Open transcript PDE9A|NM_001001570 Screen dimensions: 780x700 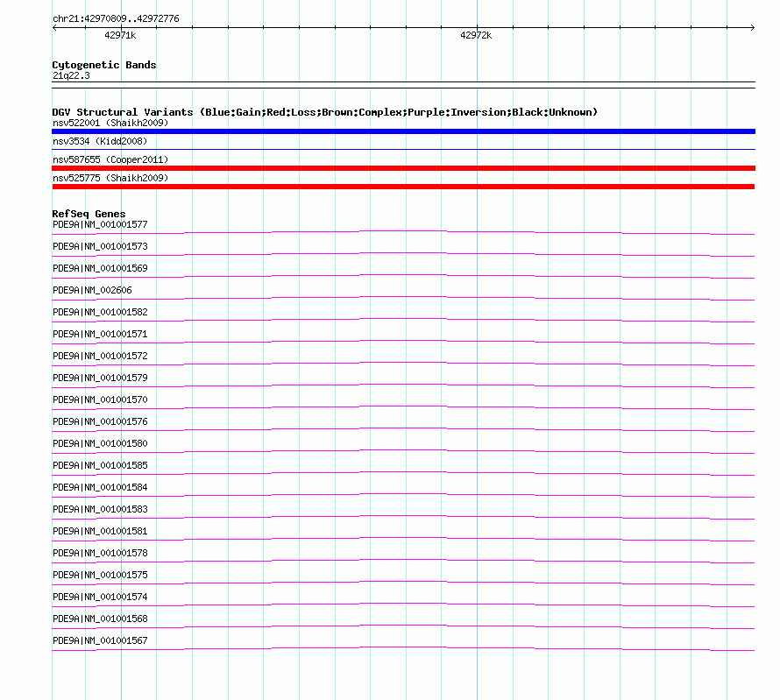[100, 399]
